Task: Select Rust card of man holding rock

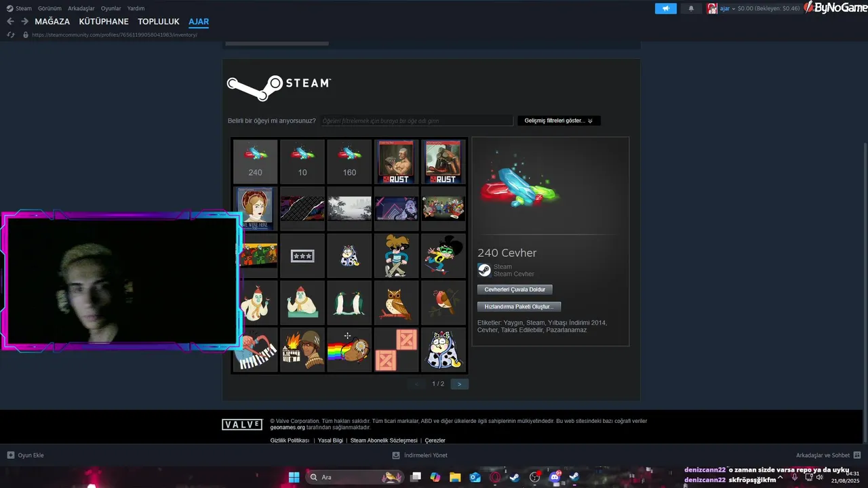Action: (x=396, y=161)
